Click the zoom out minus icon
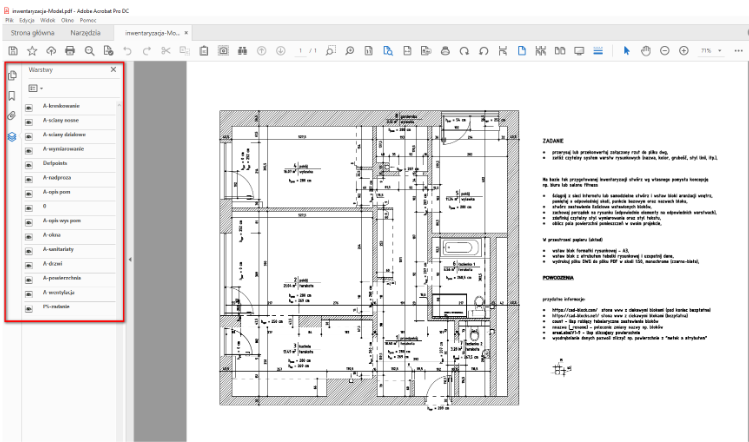The height and width of the screenshot is (442, 749). click(665, 50)
